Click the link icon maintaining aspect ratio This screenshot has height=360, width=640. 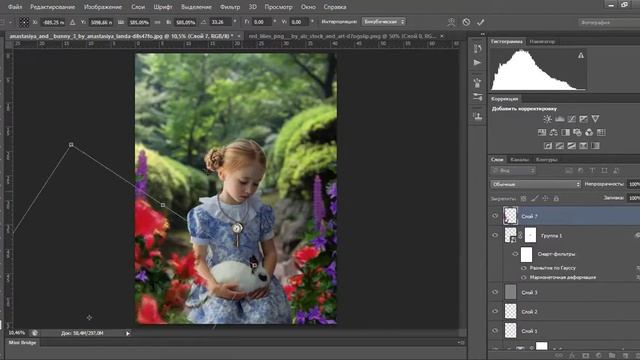[157, 22]
